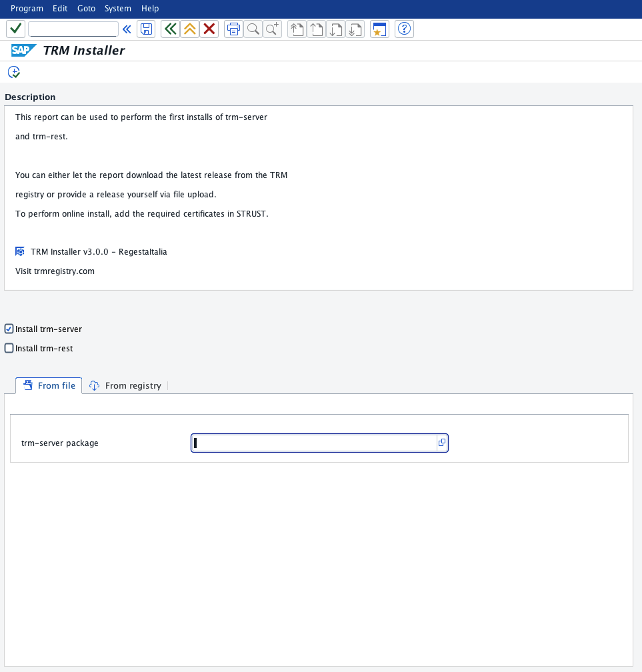Screen dimensions: 642x672
Task: Go to Last page icon
Action: (355, 29)
